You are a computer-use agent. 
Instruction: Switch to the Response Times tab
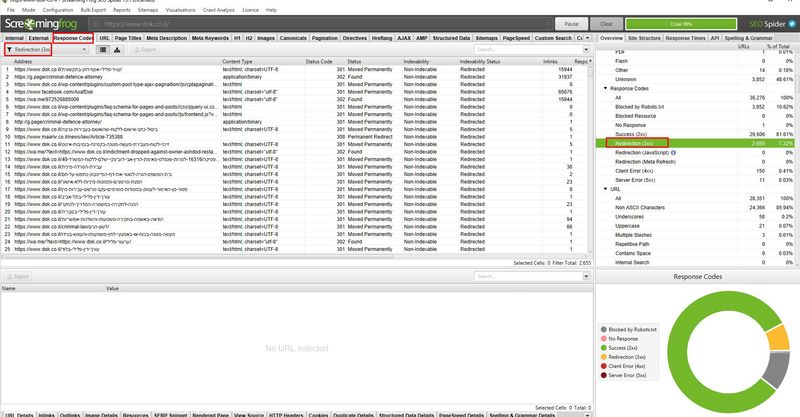(x=685, y=38)
